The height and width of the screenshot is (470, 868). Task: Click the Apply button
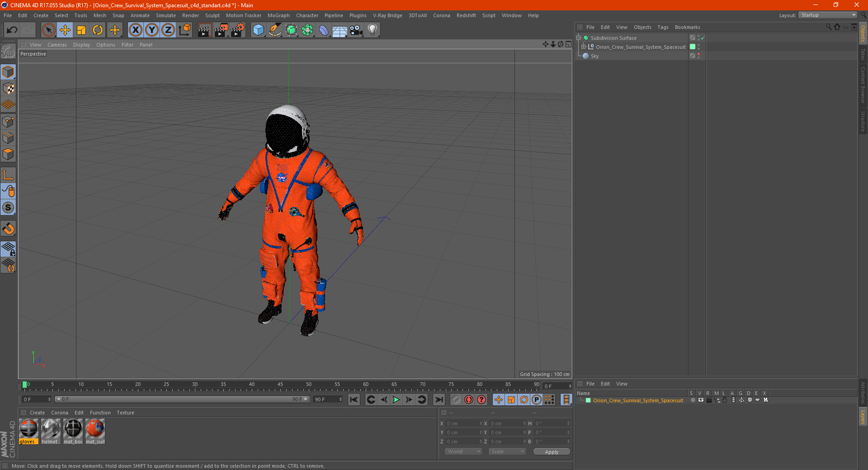pos(552,451)
